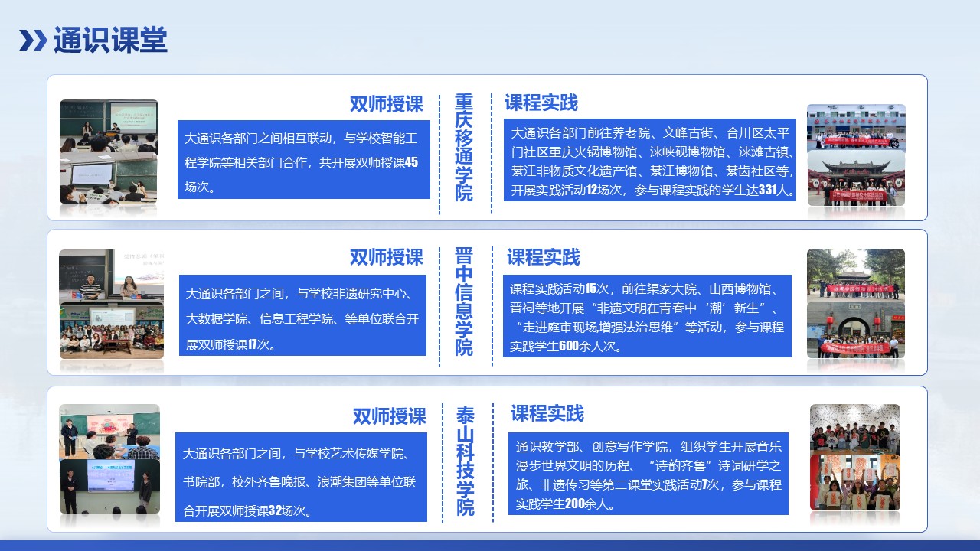Click 课程实践 heading in the 晋中信息学院 row
This screenshot has width=980, height=551.
point(543,257)
